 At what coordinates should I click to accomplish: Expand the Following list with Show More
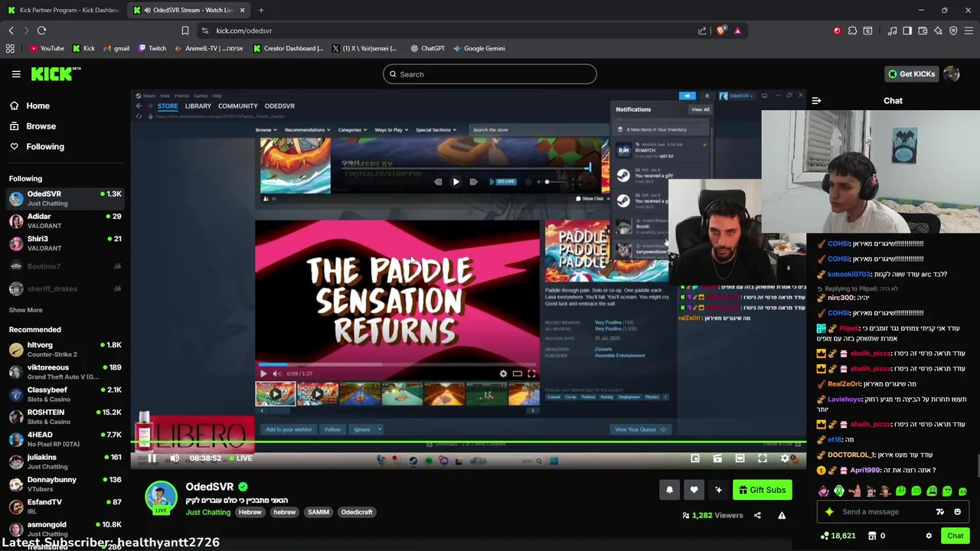(25, 310)
